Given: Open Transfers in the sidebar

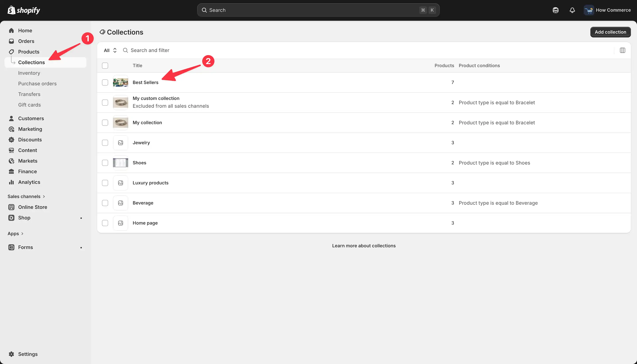Looking at the screenshot, I should click(29, 94).
